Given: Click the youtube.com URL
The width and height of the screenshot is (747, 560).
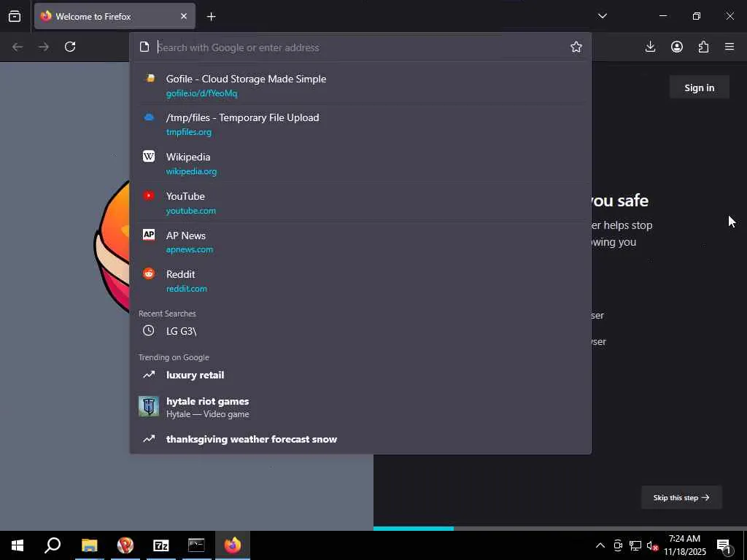Looking at the screenshot, I should click(x=190, y=211).
